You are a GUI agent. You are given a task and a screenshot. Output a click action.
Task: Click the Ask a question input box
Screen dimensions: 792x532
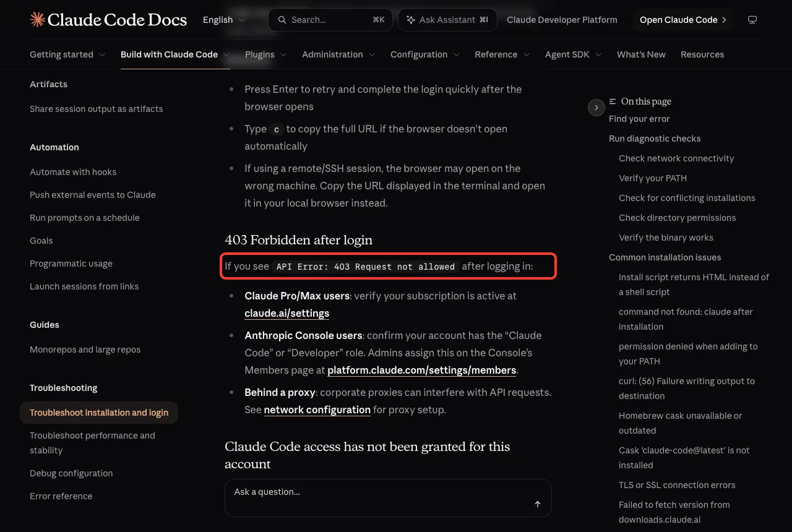pos(388,497)
